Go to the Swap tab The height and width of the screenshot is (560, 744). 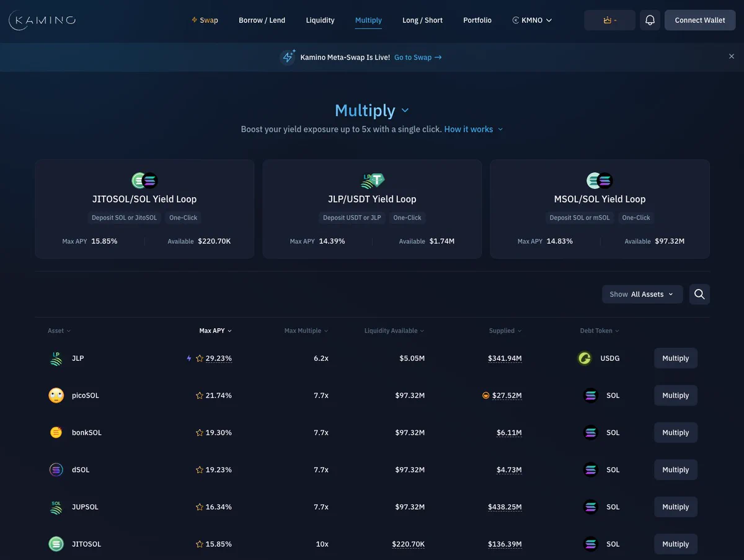coord(205,20)
